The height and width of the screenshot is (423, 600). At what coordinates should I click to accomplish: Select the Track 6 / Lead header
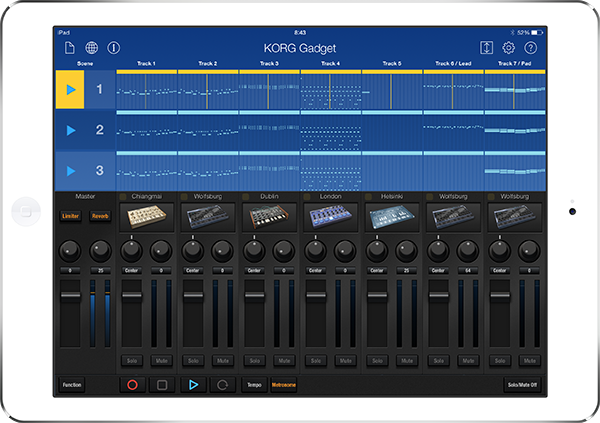point(453,64)
